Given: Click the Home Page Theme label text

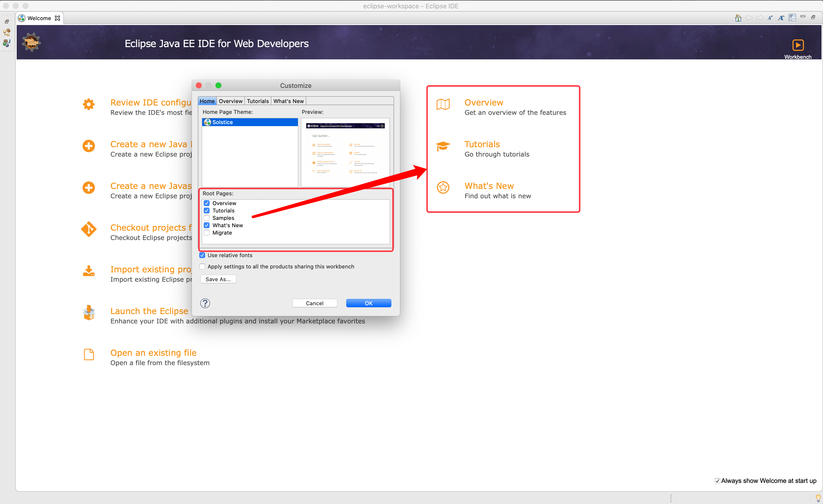Looking at the screenshot, I should pyautogui.click(x=227, y=112).
